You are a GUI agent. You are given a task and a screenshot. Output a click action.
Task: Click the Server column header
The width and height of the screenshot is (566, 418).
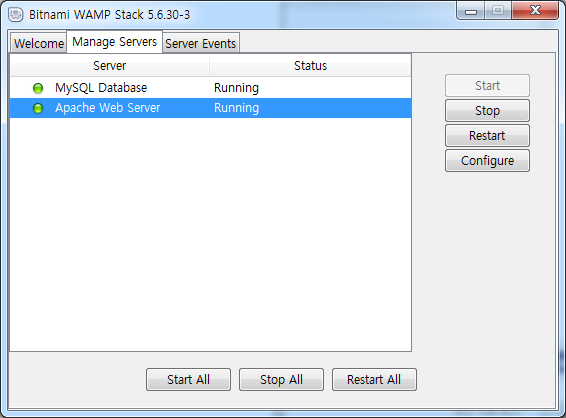tap(109, 66)
